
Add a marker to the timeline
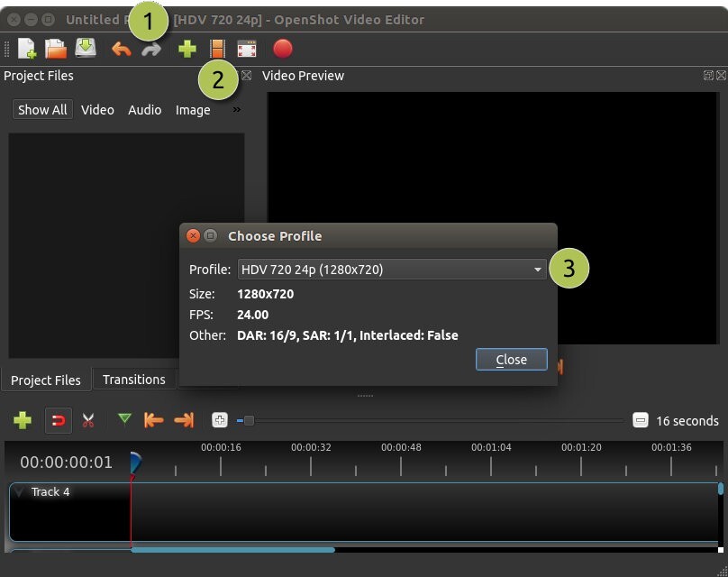click(x=124, y=420)
